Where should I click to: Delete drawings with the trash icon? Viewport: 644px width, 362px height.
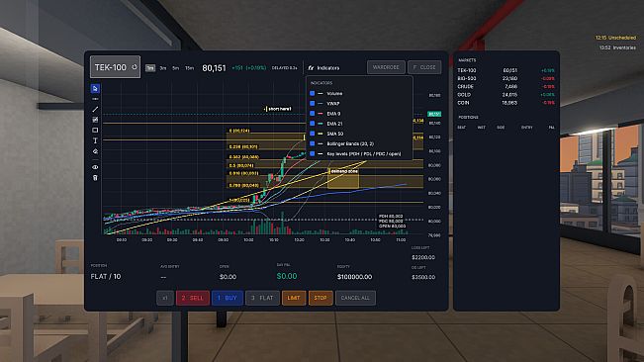[x=95, y=178]
